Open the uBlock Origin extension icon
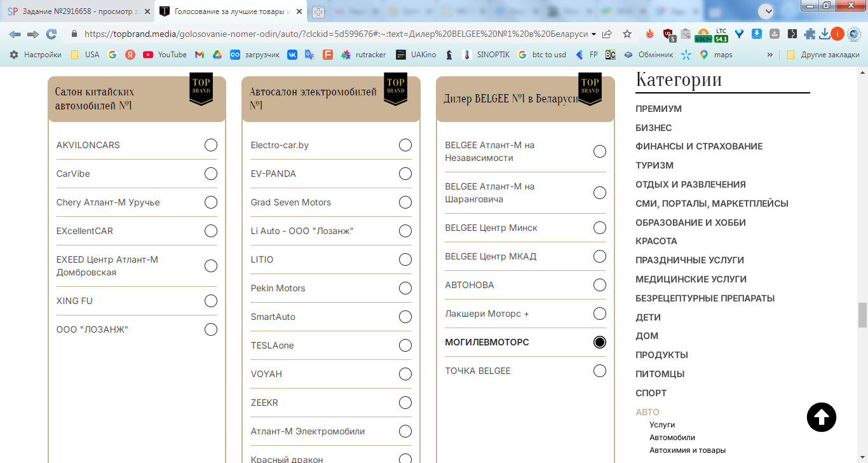The height and width of the screenshot is (463, 868). tap(668, 34)
